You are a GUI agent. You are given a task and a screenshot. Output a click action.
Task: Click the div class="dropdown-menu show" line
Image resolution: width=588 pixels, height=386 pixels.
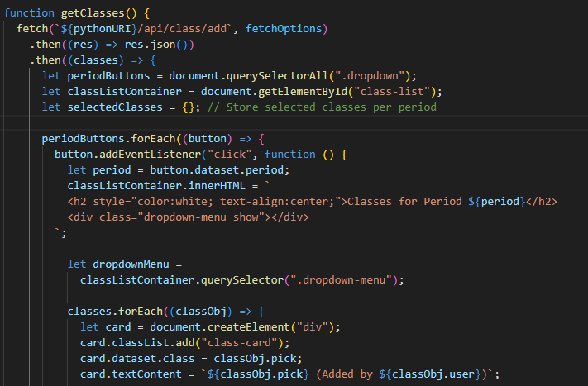[188, 217]
